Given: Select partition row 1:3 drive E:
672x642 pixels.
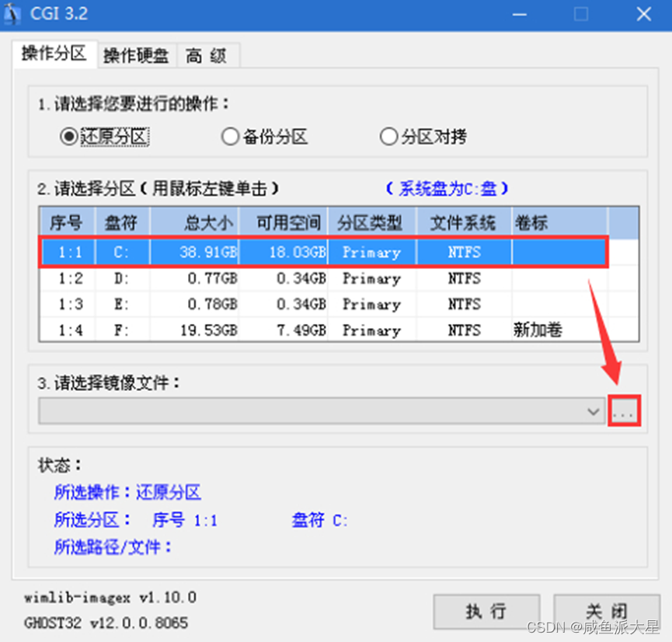Looking at the screenshot, I should (x=324, y=305).
